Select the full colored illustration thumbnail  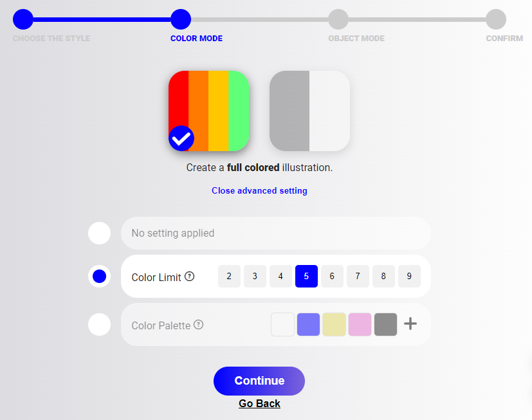click(208, 111)
